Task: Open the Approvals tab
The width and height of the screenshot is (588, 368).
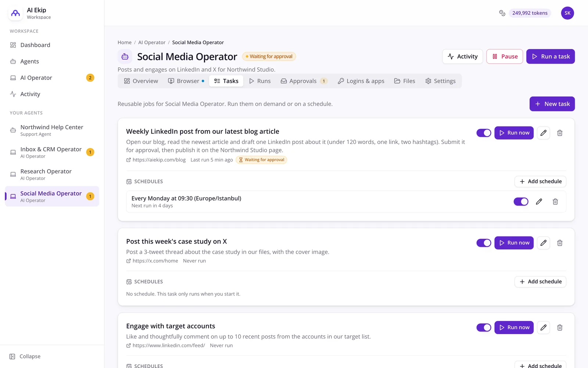Action: 304,81
